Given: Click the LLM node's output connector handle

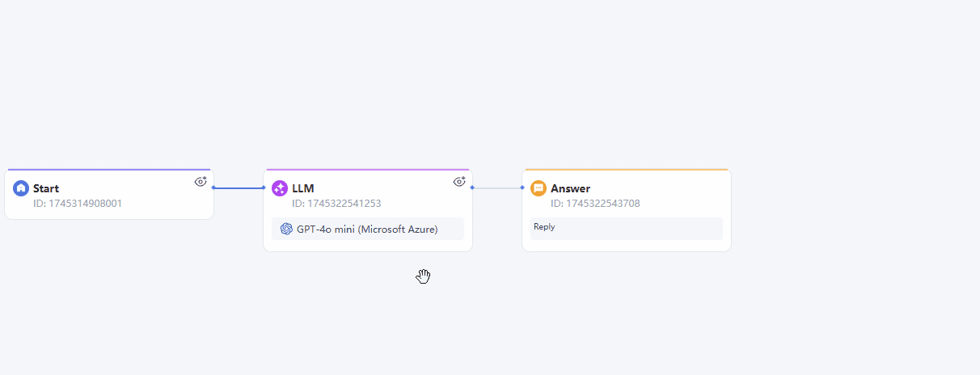Looking at the screenshot, I should (472, 187).
